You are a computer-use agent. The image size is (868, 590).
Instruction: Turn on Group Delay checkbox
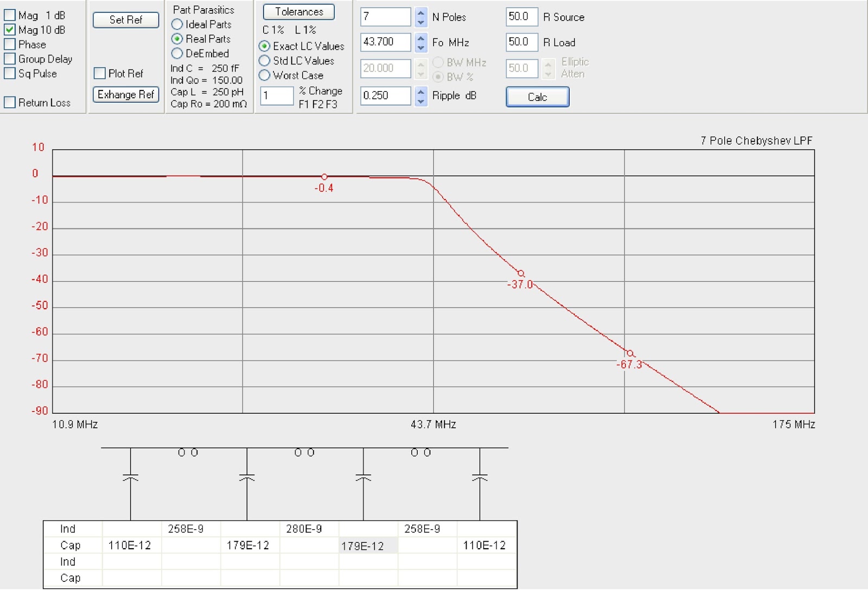(10, 59)
